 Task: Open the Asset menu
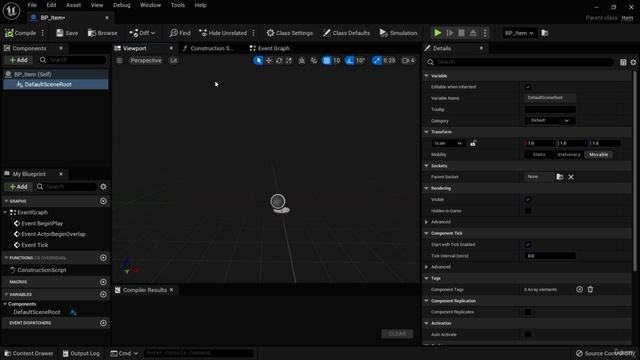(x=73, y=5)
